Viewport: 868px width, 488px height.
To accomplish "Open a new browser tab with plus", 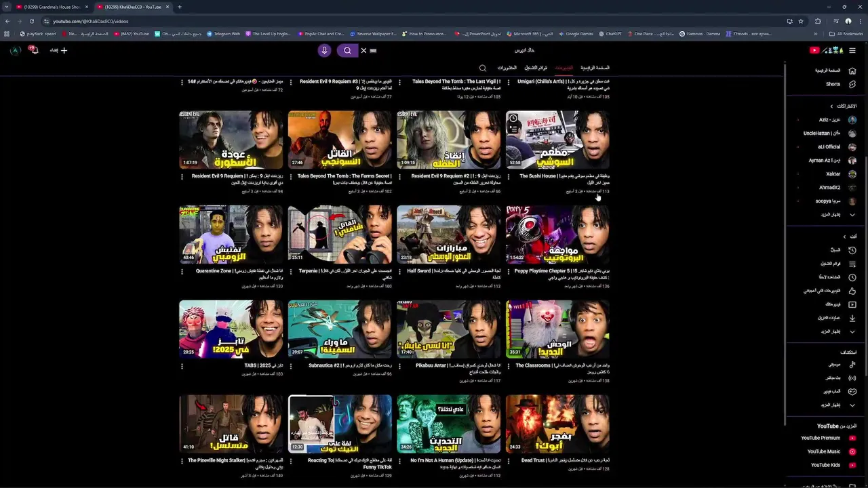I will (x=179, y=7).
